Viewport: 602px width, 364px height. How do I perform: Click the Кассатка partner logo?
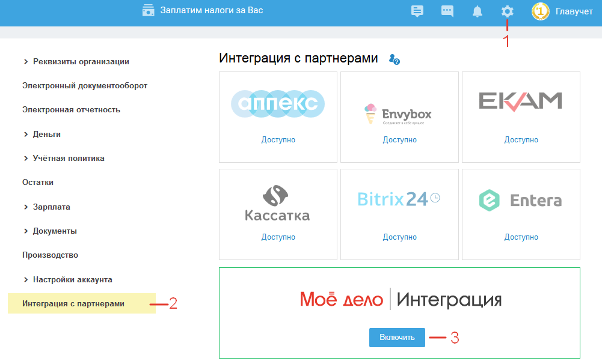[x=277, y=203]
